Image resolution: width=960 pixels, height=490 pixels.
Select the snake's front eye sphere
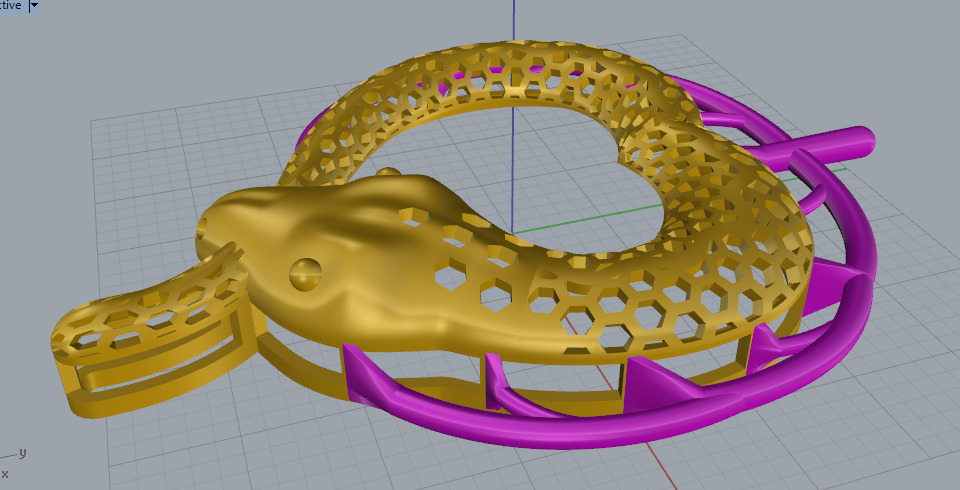click(305, 274)
